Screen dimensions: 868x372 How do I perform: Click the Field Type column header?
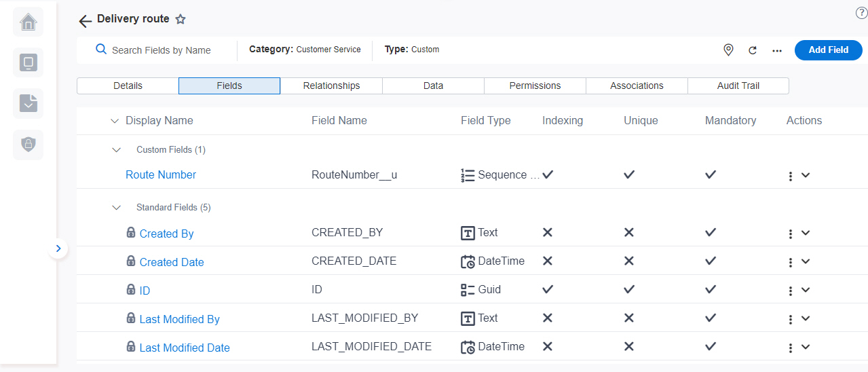[x=486, y=120]
